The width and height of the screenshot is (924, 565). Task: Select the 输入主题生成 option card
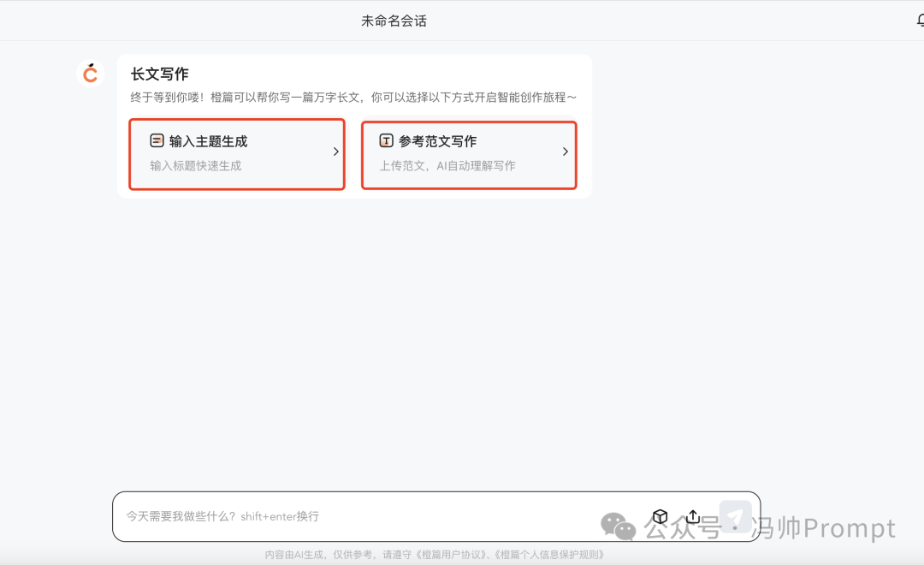(237, 154)
